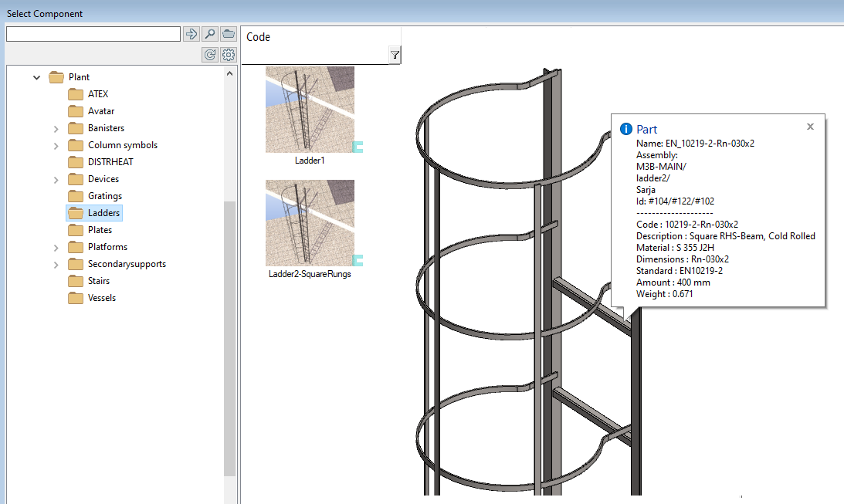Screen dimensions: 844x504
Task: Click the refresh icon above the tree
Action: (x=210, y=55)
